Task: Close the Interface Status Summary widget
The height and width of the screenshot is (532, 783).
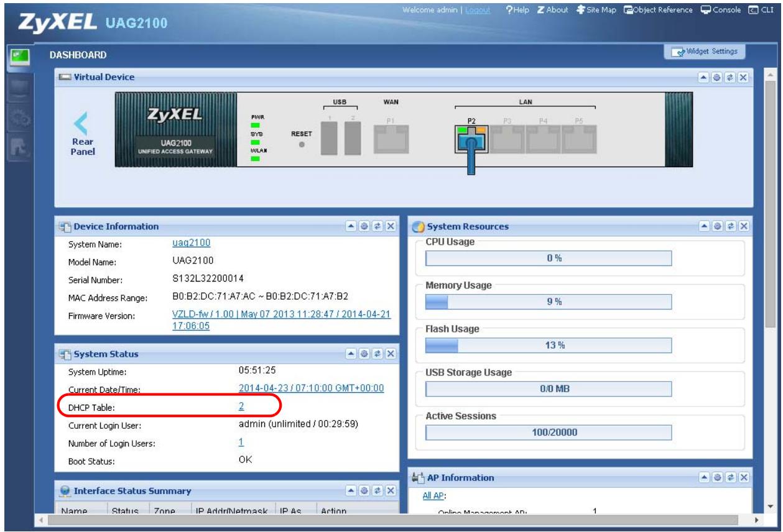Action: point(391,491)
